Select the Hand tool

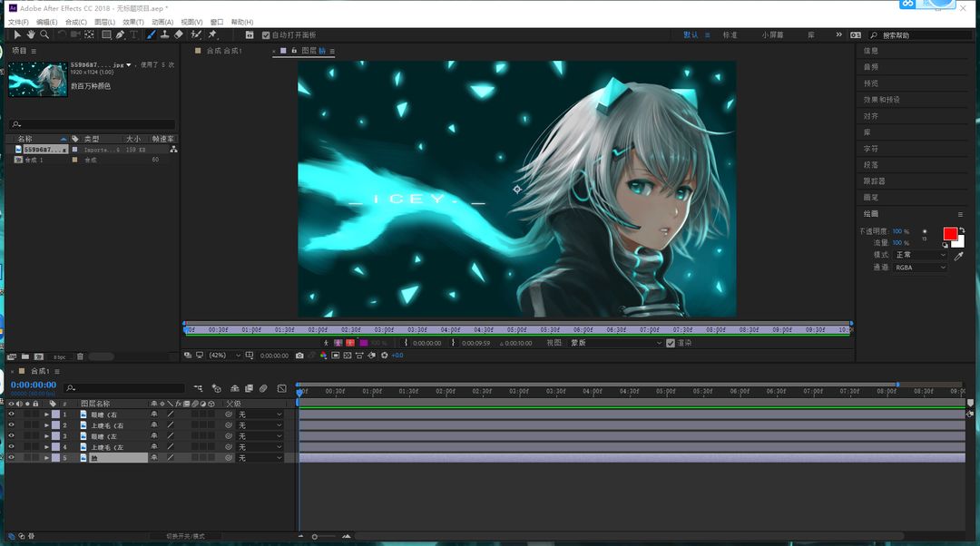(x=31, y=35)
